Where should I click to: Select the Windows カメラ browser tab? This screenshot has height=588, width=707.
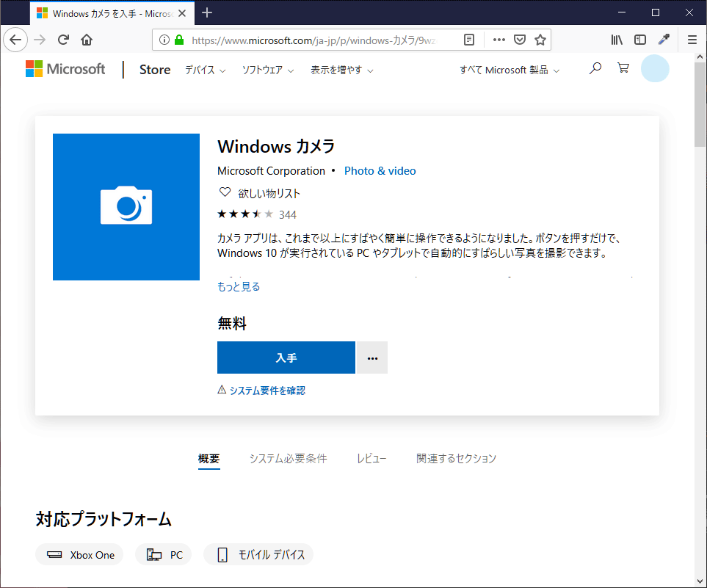point(112,13)
